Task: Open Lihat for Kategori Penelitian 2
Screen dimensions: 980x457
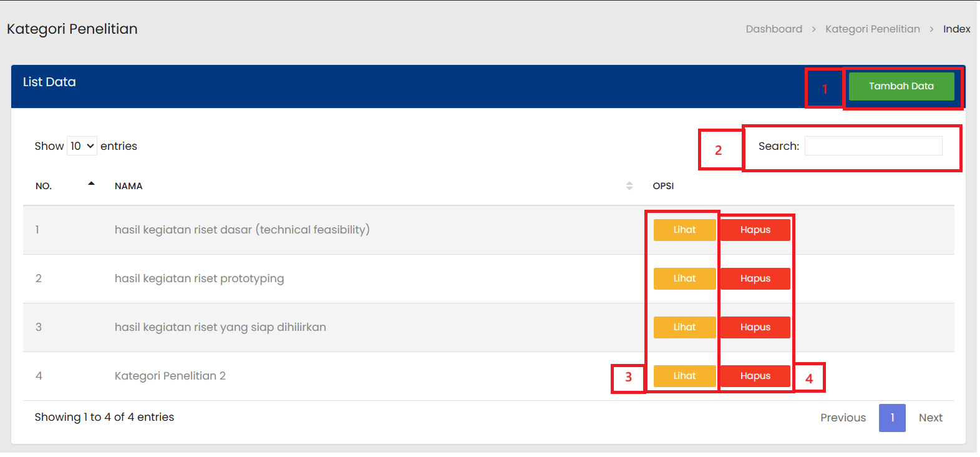Action: click(684, 376)
